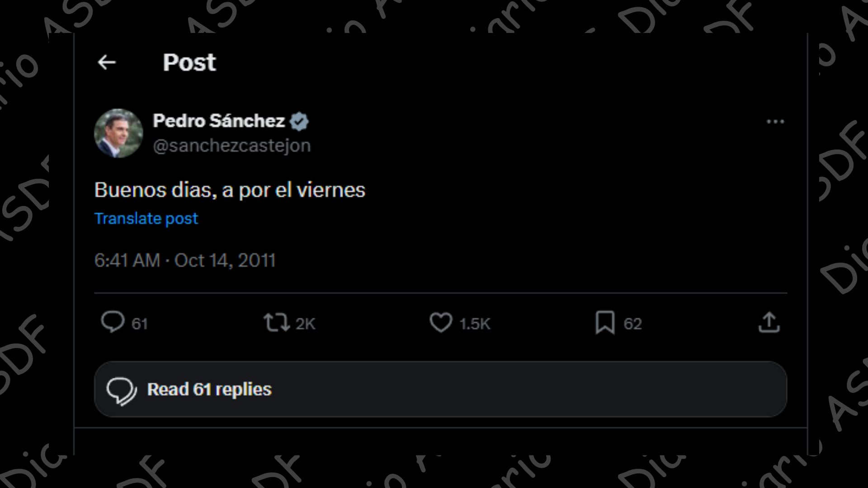Click the 6:41 AM Oct 14, 2011 timestamp
868x488 pixels.
point(185,260)
